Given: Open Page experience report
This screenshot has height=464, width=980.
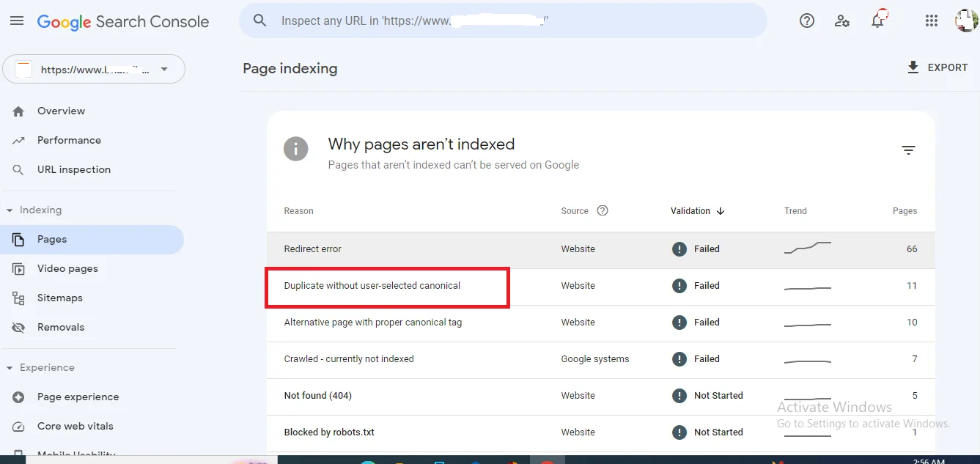Looking at the screenshot, I should pos(92,397).
